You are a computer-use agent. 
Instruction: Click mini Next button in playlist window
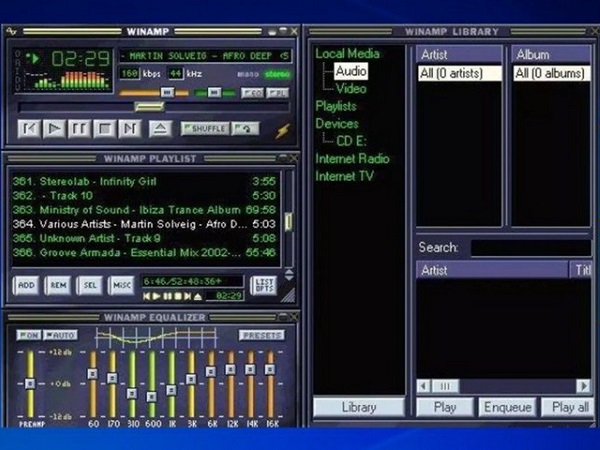(188, 296)
